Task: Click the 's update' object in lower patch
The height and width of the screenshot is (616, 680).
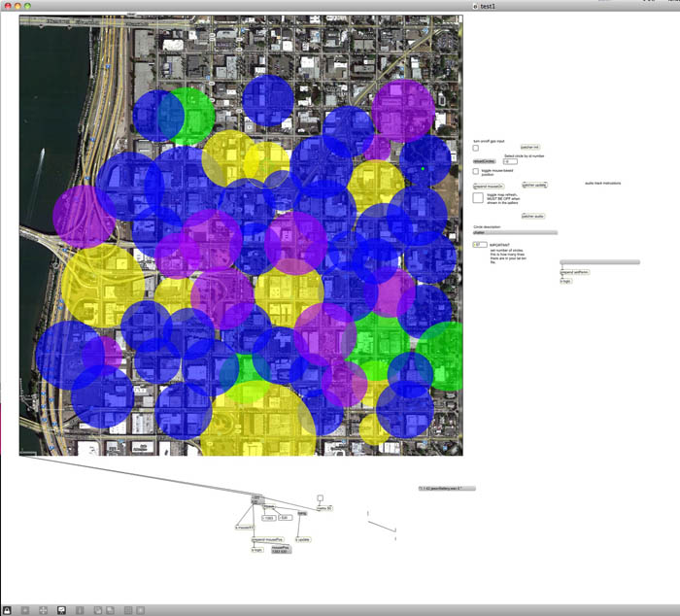Action: pos(302,539)
